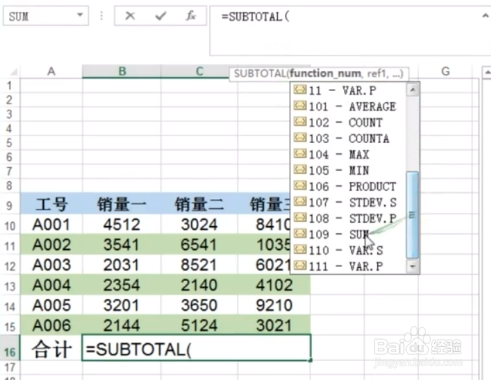Click icon beside 111 - VAR.P
The image size is (491, 380).
300,266
